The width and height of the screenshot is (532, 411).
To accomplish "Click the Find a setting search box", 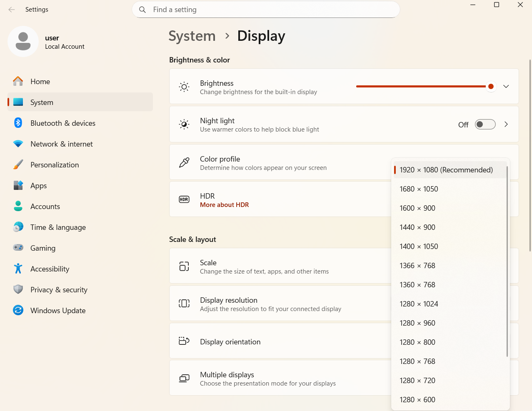I will pos(266,10).
